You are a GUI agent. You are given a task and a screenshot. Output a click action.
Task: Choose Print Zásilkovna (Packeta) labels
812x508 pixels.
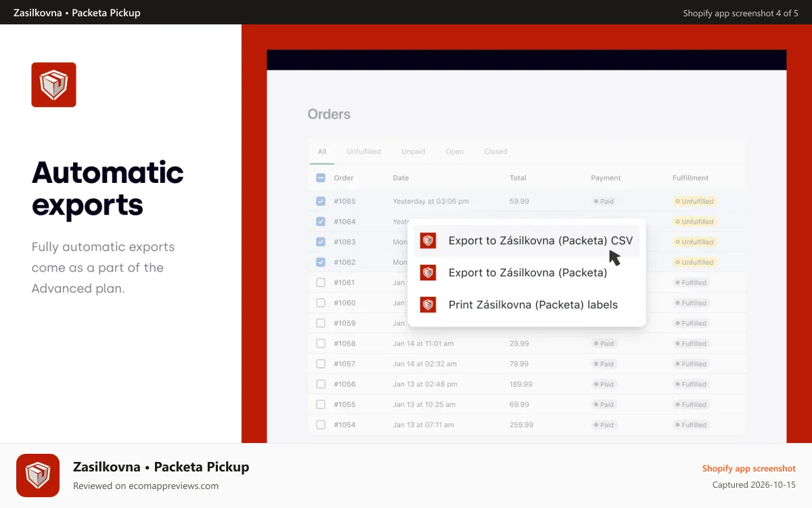[x=527, y=305]
